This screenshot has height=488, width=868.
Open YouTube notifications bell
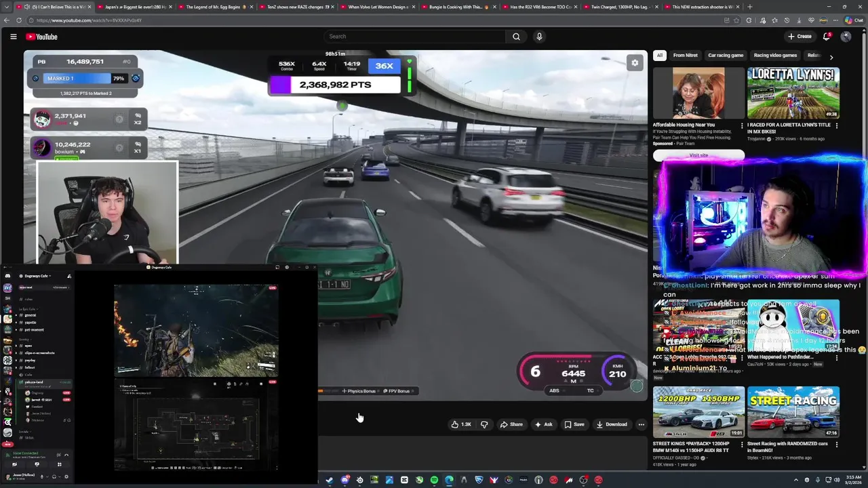(x=826, y=37)
